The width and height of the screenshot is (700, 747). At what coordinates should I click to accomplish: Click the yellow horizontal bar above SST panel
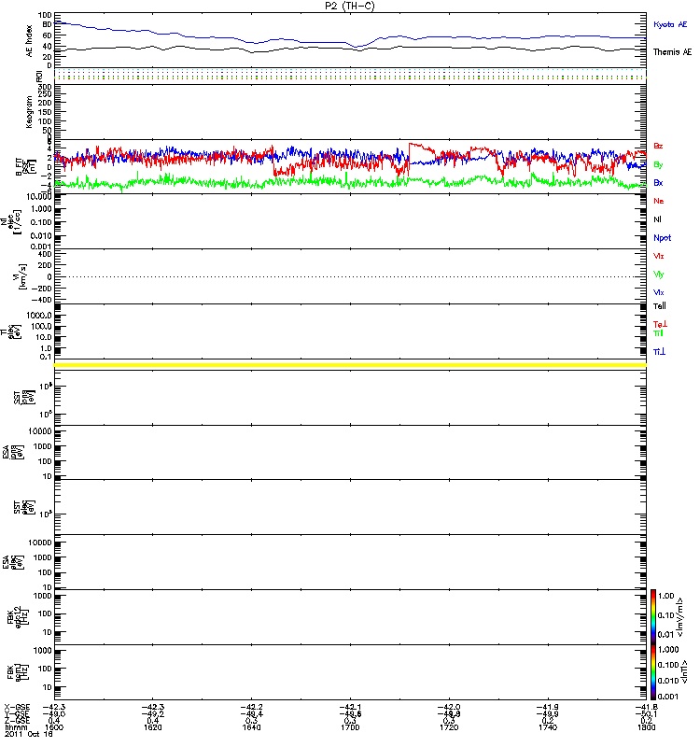coord(350,365)
